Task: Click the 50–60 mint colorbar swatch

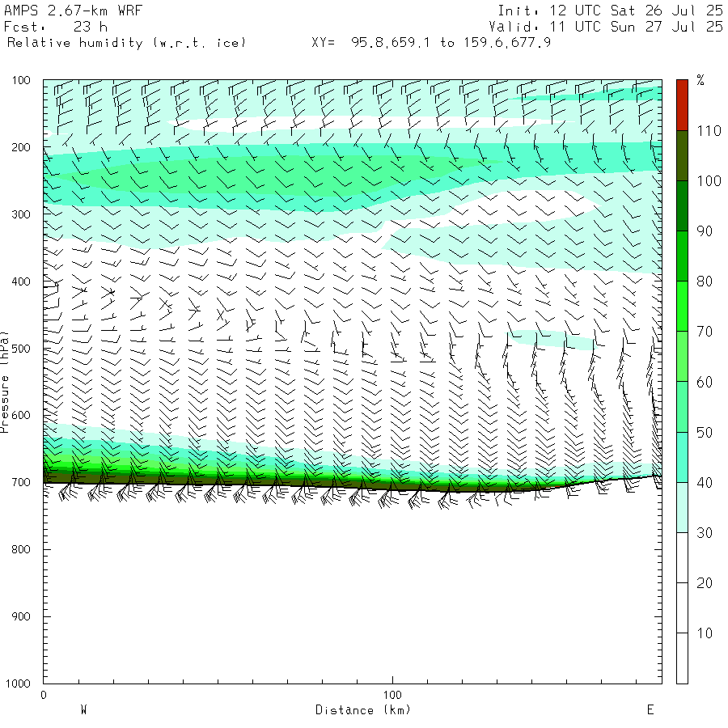Action: coord(682,407)
